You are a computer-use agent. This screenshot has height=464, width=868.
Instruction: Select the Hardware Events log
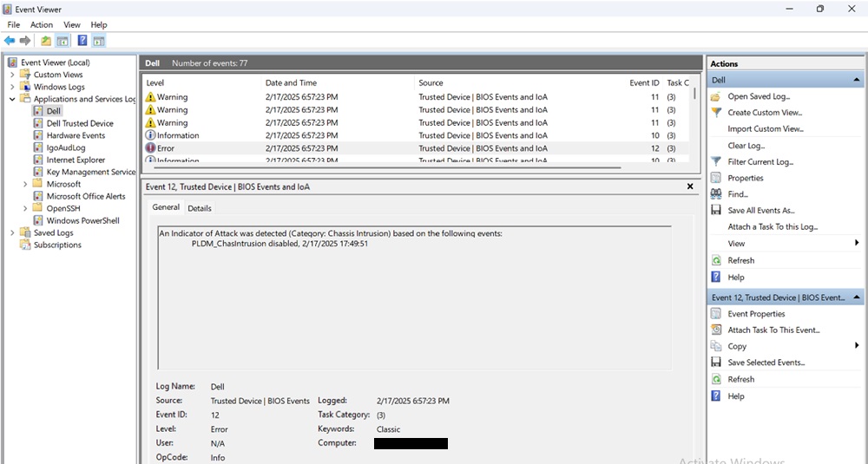[x=76, y=135]
